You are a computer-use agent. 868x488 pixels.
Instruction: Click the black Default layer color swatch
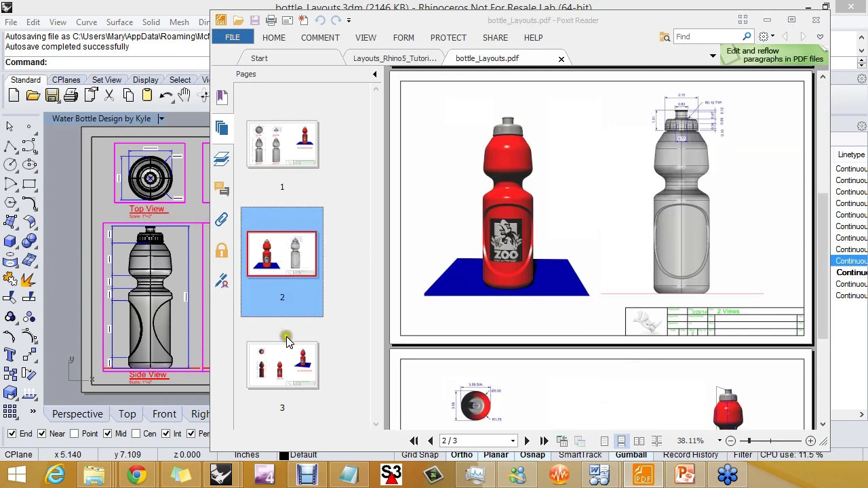click(x=284, y=455)
